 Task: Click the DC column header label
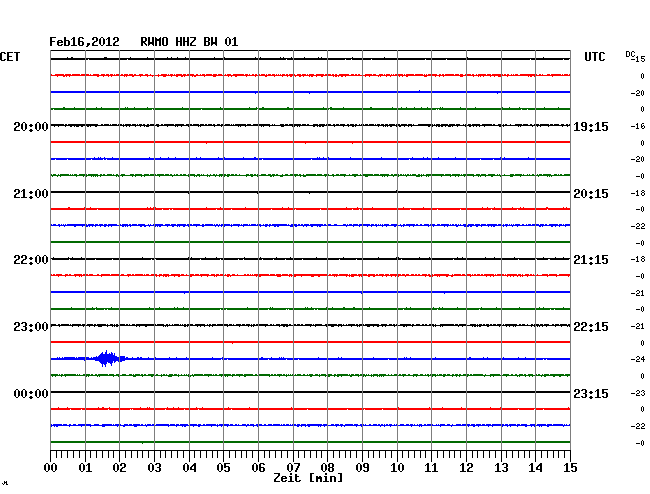point(630,54)
